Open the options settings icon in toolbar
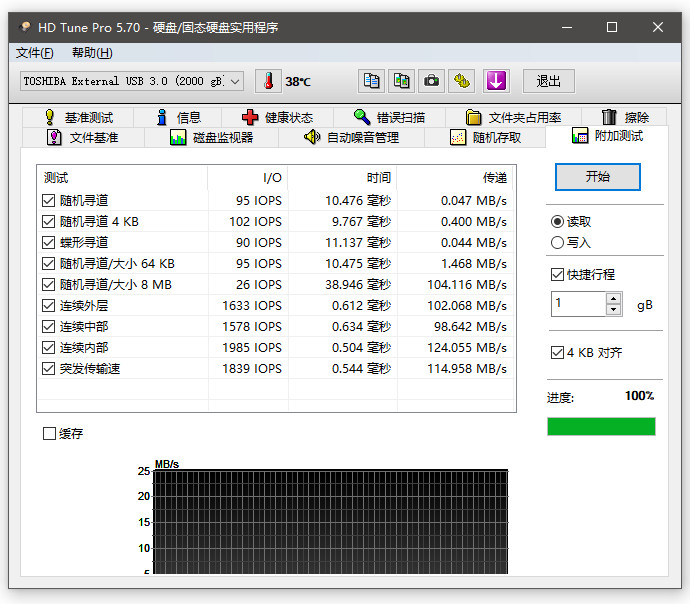Viewport: 690px width, 604px height. pyautogui.click(x=461, y=81)
